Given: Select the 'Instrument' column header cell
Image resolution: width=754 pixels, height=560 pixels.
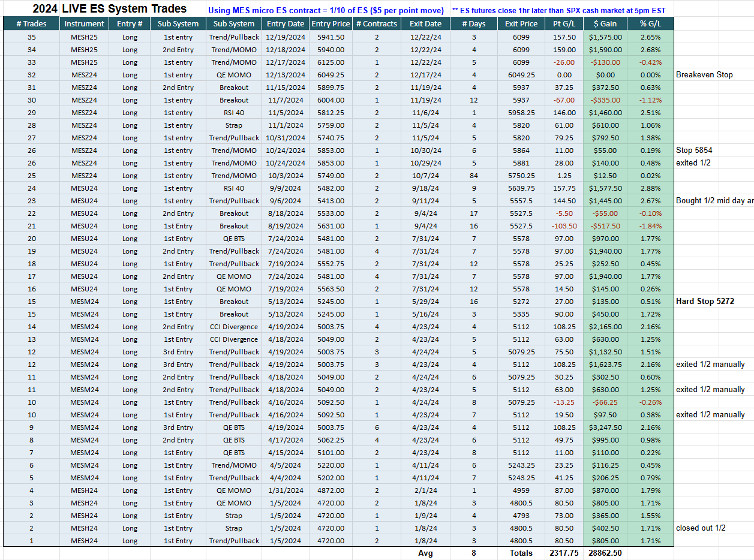Looking at the screenshot, I should (x=84, y=23).
